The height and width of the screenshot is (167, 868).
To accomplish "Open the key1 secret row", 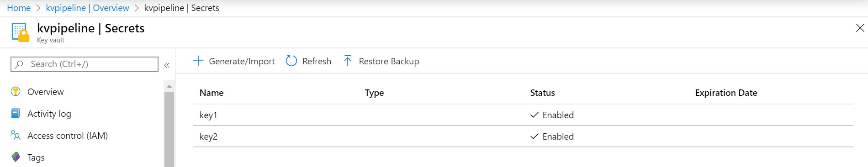I will [x=523, y=115].
